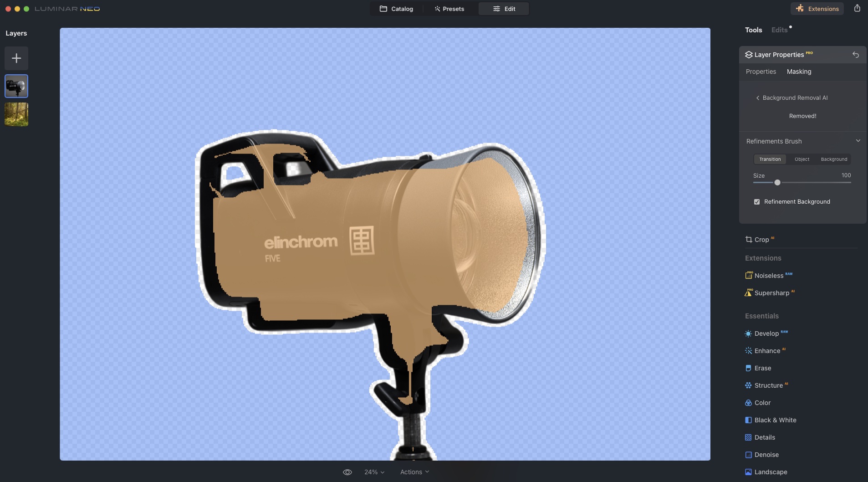Viewport: 868px width, 482px height.
Task: Open the Noiseless extension
Action: tap(769, 276)
